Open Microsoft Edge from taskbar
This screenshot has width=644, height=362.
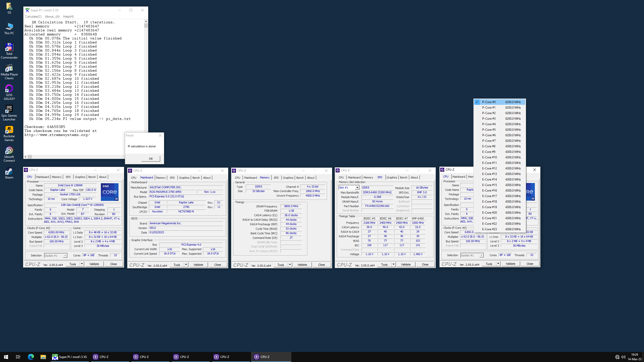point(31,357)
